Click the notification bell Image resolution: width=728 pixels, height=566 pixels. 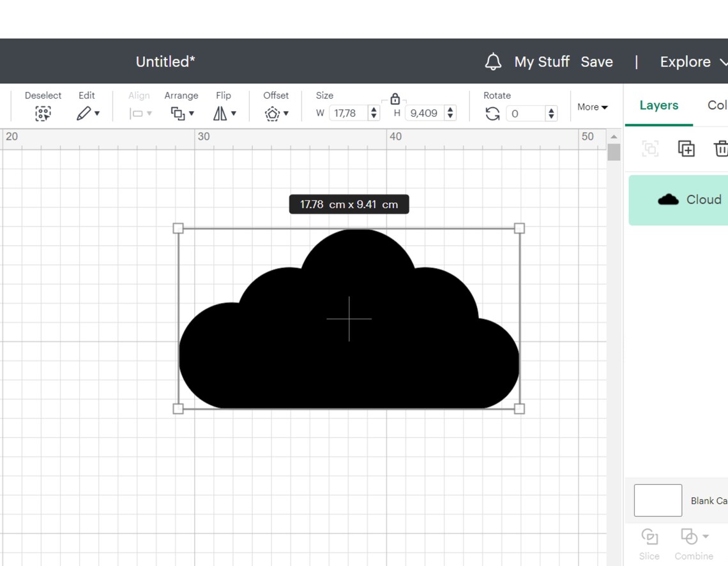[492, 61]
